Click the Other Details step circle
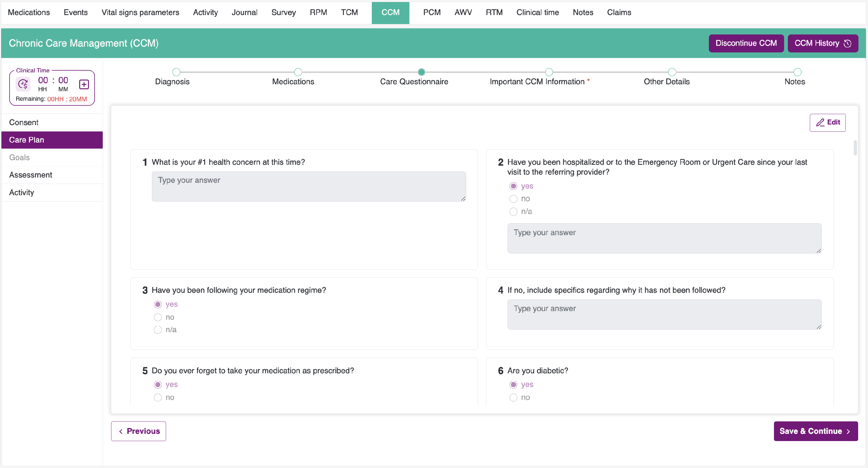 pyautogui.click(x=672, y=72)
